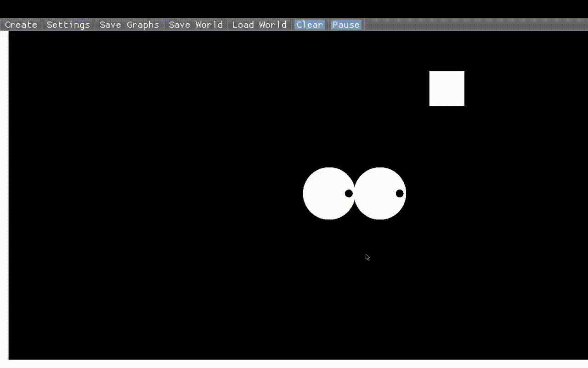Open the Create menu
Screen dimensions: 588x368
click(21, 25)
